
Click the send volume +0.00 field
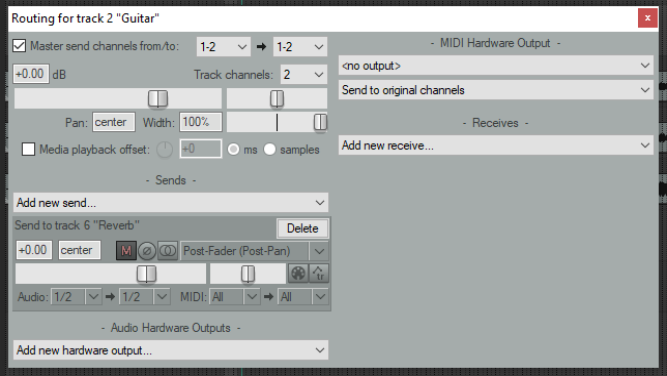34,250
